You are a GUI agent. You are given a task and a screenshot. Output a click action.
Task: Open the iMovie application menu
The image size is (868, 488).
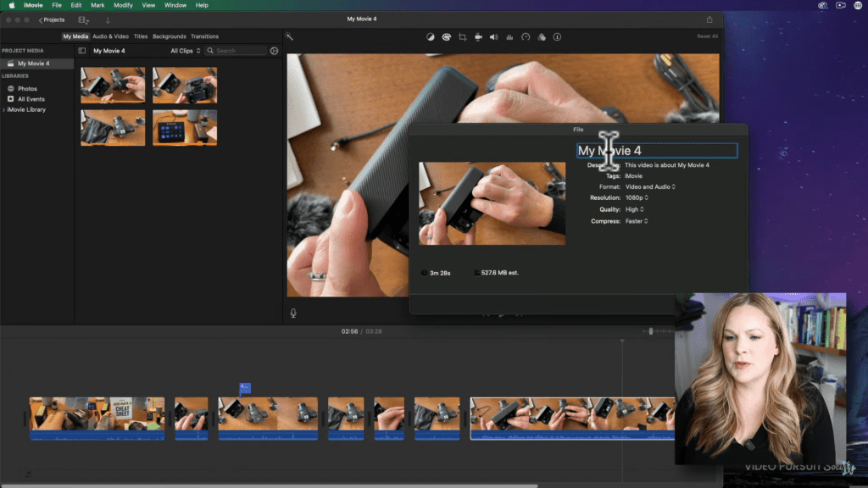click(x=33, y=5)
